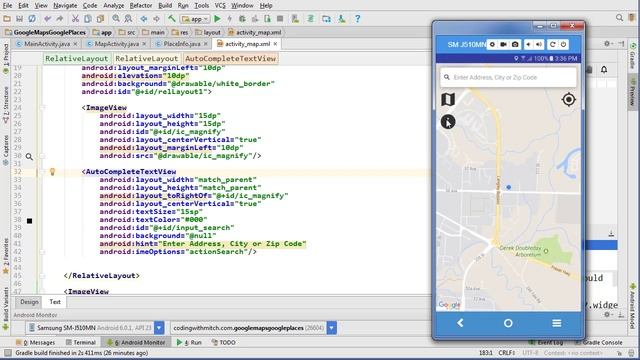Switch to MainActivity.java tab
The image size is (640, 360).
(47, 44)
